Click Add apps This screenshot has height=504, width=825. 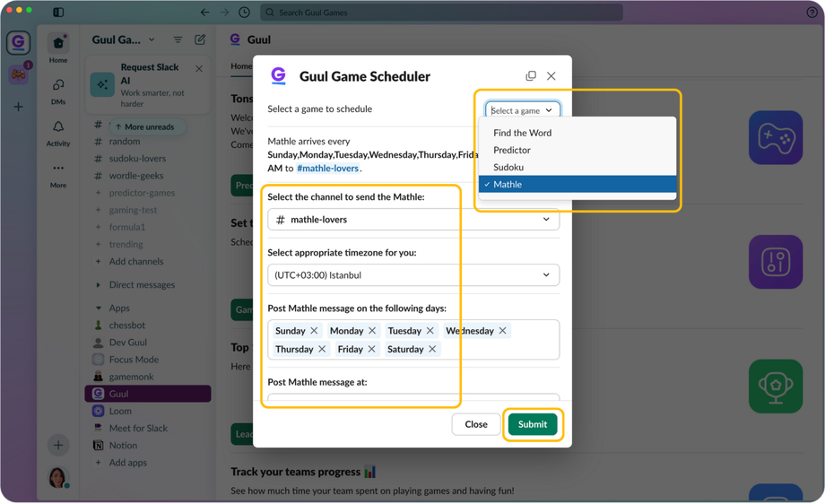coord(128,463)
